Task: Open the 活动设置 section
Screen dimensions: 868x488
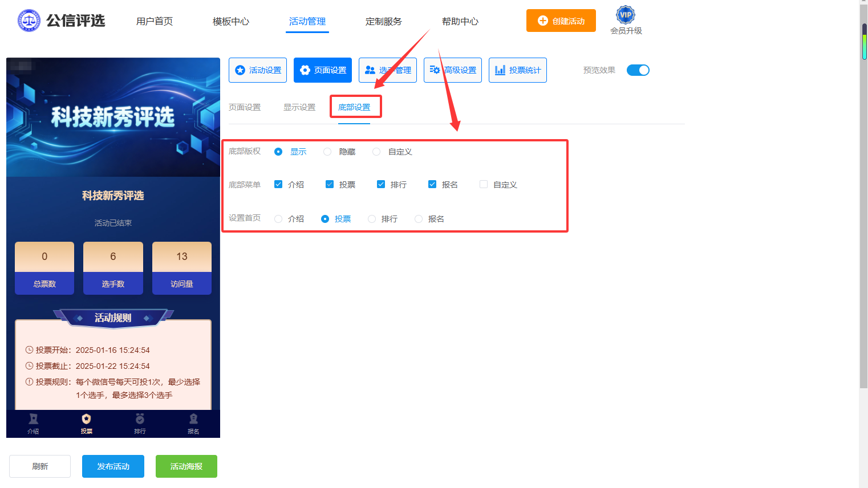Action: pyautogui.click(x=258, y=70)
